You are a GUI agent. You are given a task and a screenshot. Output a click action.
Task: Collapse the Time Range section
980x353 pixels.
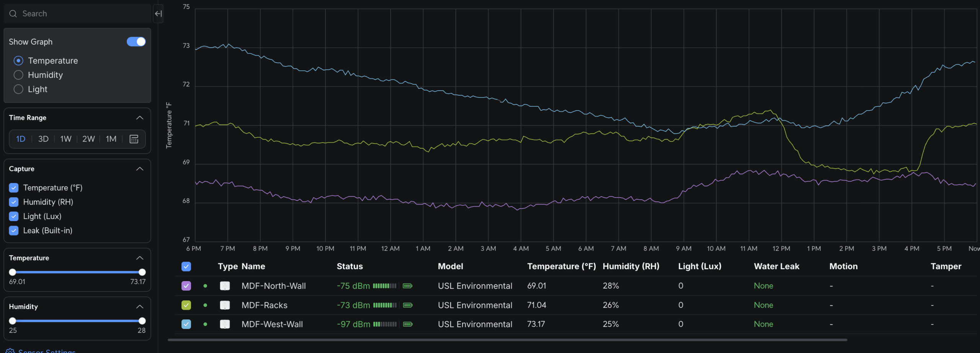(140, 118)
